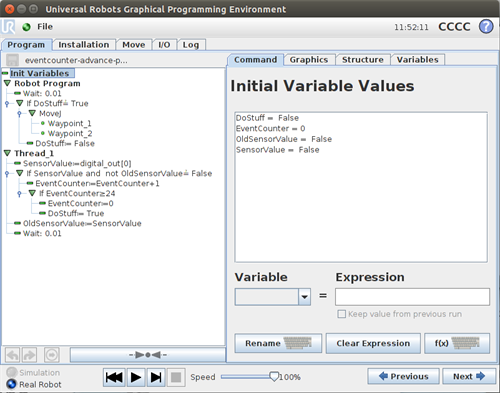Screen dimensions: 500x393
Task: Select SensorValue≔digital_out[0] node
Action: coord(77,163)
